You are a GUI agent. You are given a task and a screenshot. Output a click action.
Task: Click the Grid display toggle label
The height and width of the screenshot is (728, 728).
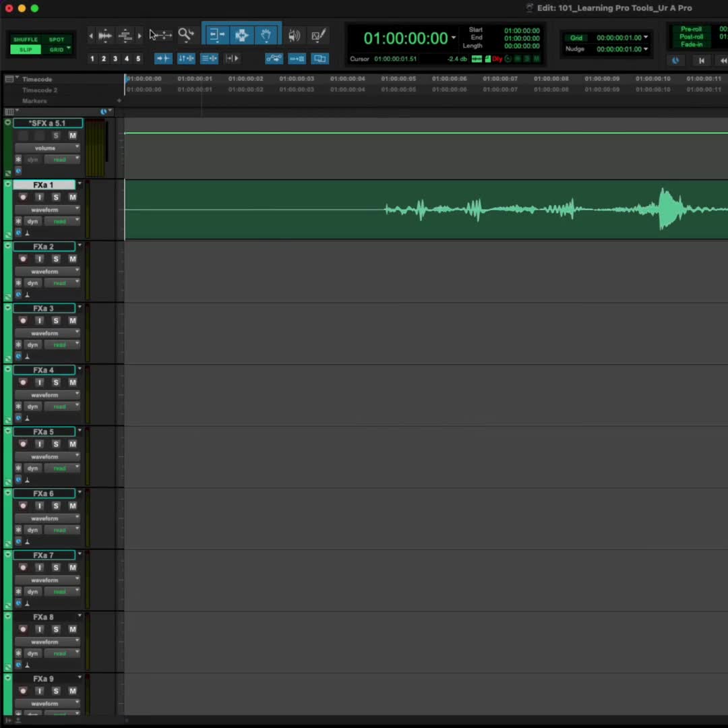tap(576, 38)
